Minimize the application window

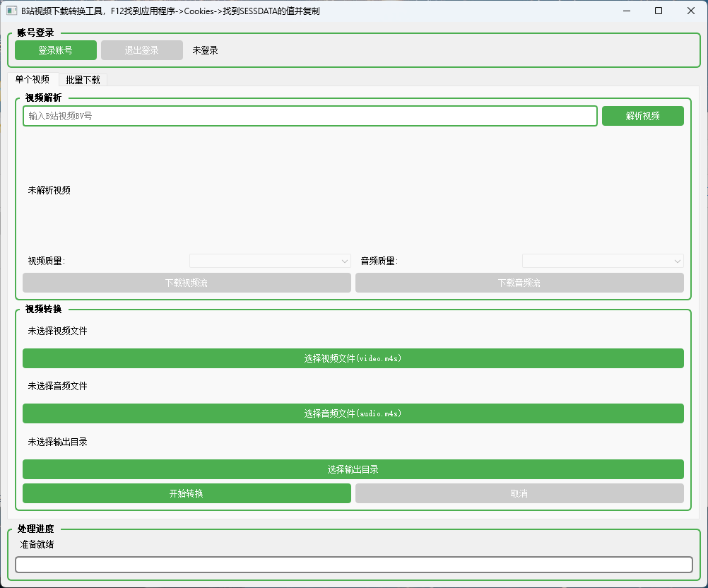(626, 11)
